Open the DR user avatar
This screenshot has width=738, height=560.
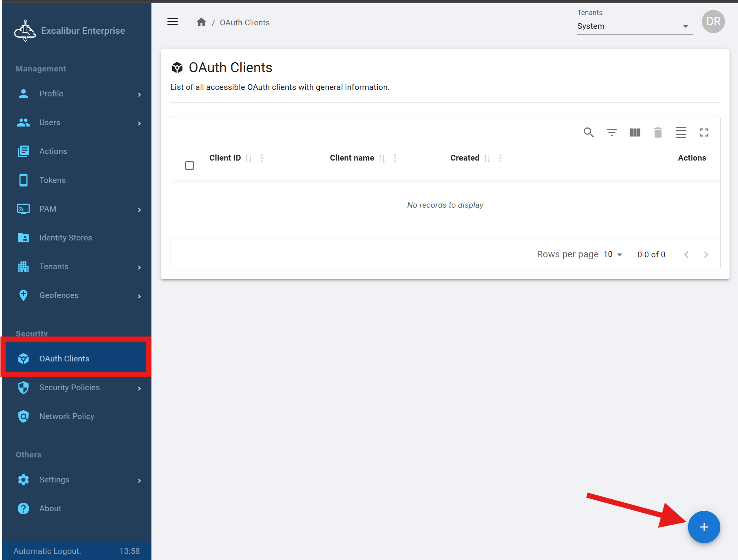pos(713,22)
